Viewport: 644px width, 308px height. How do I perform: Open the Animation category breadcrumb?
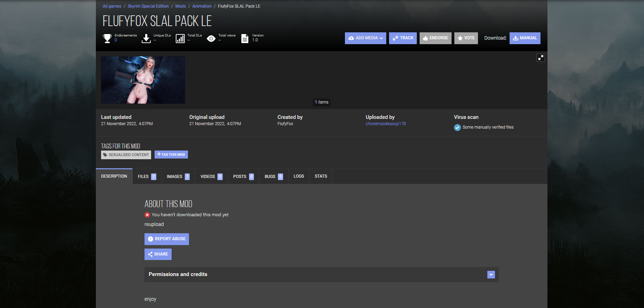(202, 6)
